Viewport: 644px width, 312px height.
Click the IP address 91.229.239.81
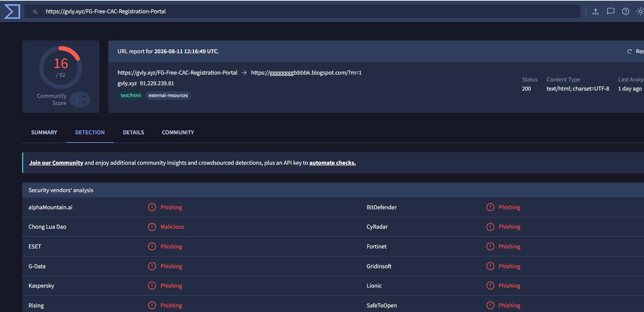pos(157,83)
